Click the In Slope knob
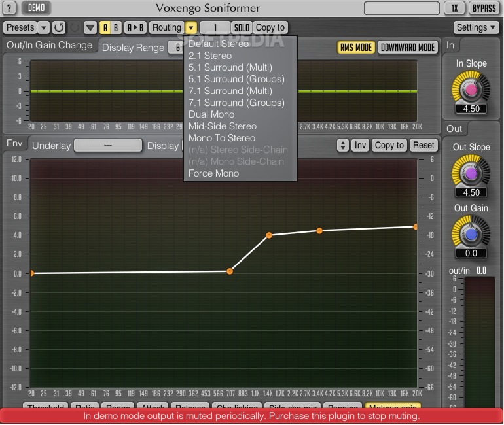 471,89
